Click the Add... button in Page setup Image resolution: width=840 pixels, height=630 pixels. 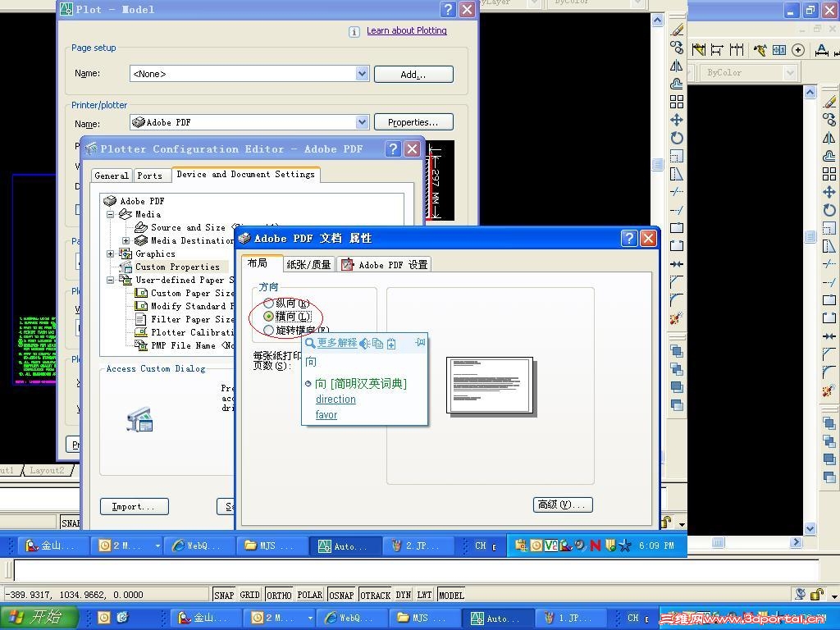tap(413, 75)
